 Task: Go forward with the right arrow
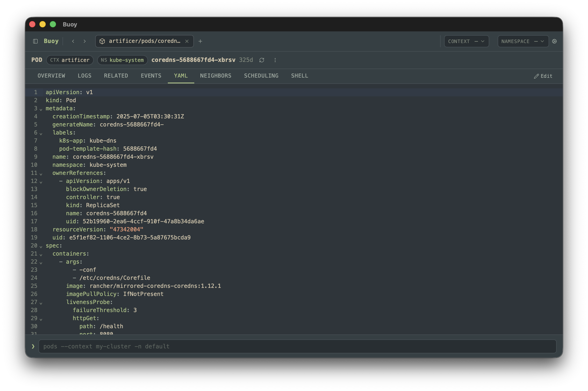[x=85, y=41]
